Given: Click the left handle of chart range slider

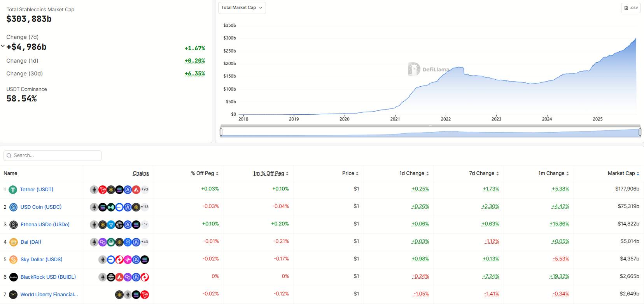Looking at the screenshot, I should [221, 132].
